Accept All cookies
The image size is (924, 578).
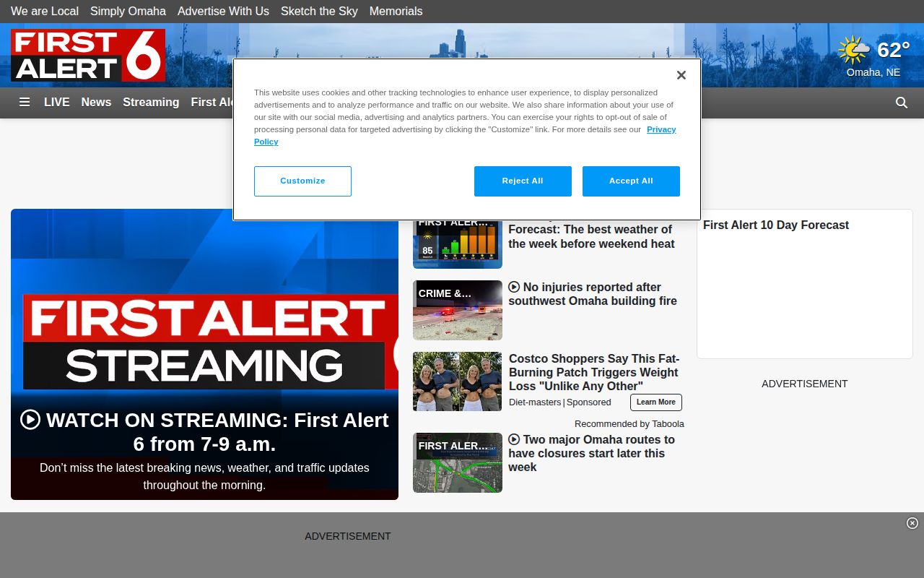tap(631, 181)
